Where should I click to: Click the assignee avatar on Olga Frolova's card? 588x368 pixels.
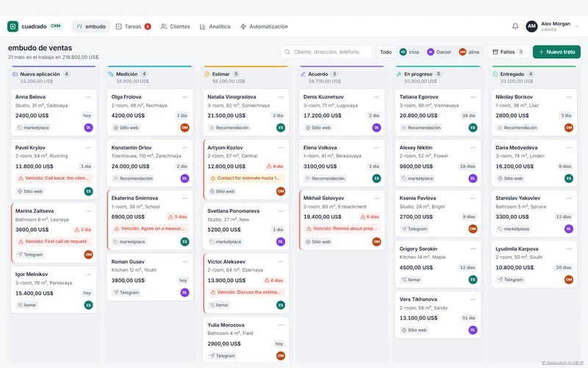(x=185, y=127)
